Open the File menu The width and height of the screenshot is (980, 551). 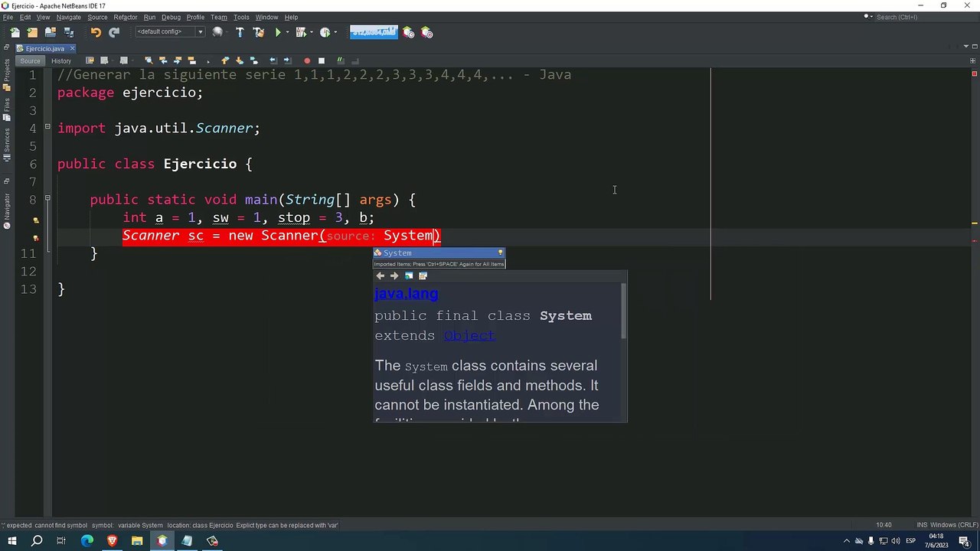point(8,17)
